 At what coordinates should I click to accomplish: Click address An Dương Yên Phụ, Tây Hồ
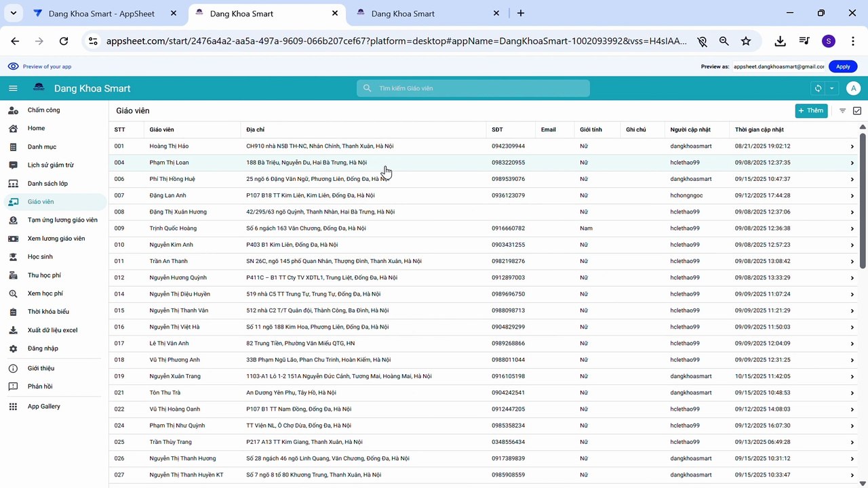tap(291, 393)
